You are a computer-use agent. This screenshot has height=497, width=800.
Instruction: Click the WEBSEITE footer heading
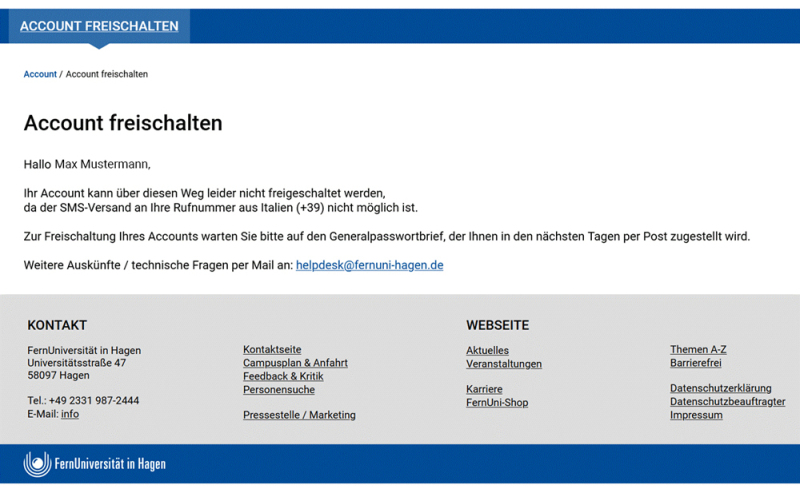497,325
